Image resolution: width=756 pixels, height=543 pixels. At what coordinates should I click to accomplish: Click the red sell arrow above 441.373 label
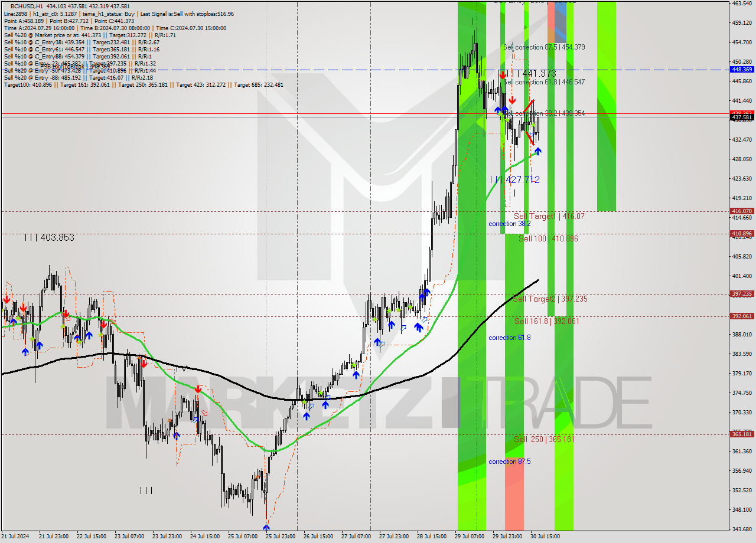502,75
